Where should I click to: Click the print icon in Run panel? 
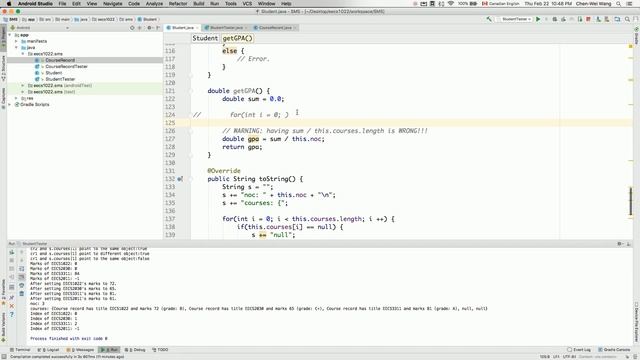(x=22, y=286)
